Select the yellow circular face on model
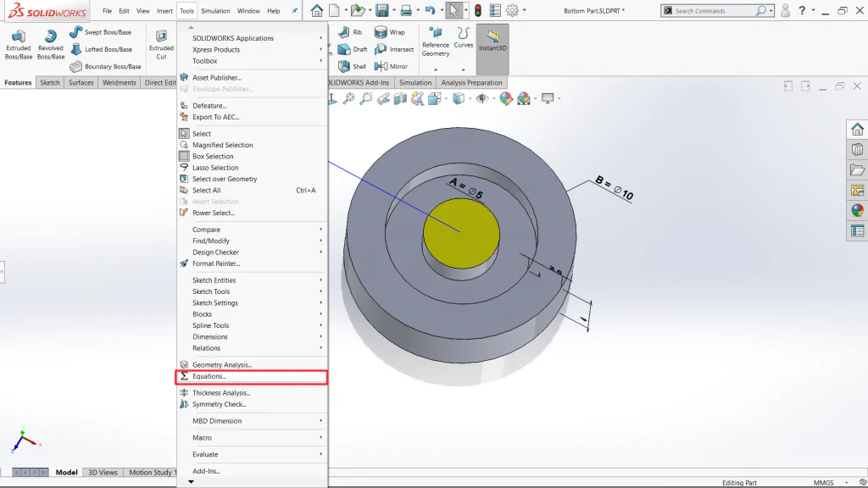868x488 pixels. point(462,234)
